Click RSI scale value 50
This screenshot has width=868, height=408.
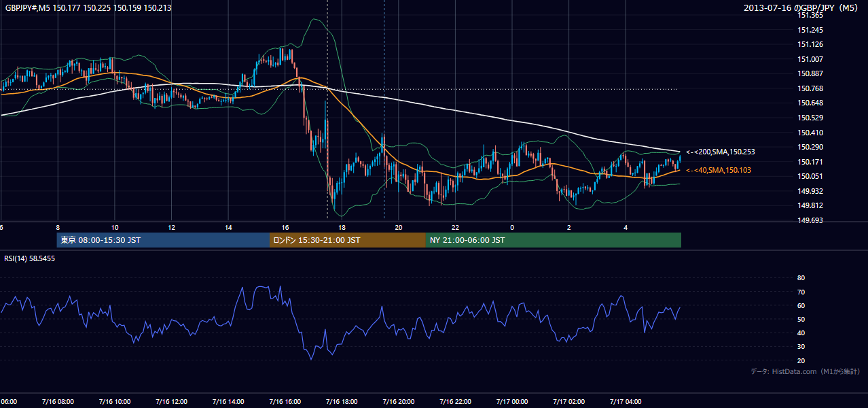tap(801, 319)
